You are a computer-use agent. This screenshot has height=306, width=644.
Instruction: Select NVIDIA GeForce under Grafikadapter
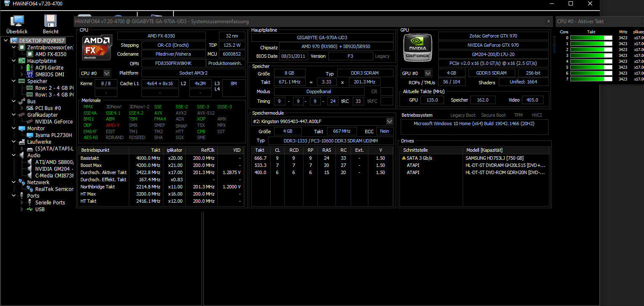[x=54, y=121]
